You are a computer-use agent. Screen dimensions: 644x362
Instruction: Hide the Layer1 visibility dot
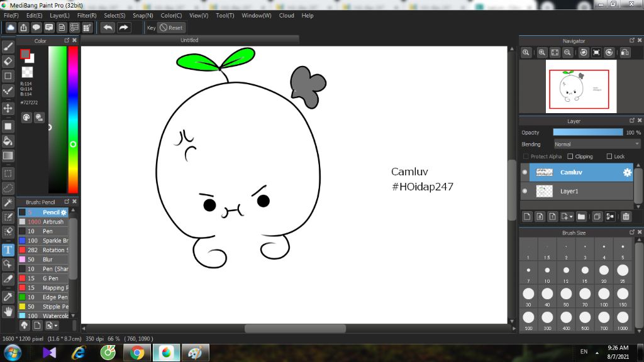coord(525,191)
